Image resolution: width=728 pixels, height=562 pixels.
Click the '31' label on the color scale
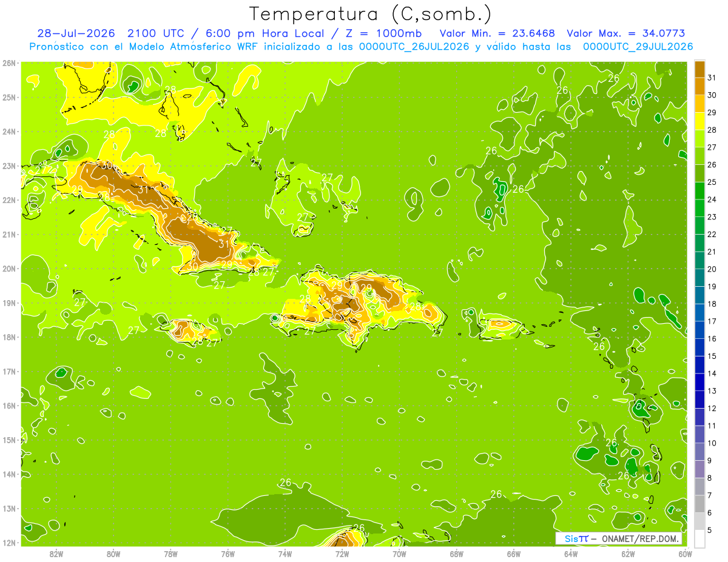[712, 77]
